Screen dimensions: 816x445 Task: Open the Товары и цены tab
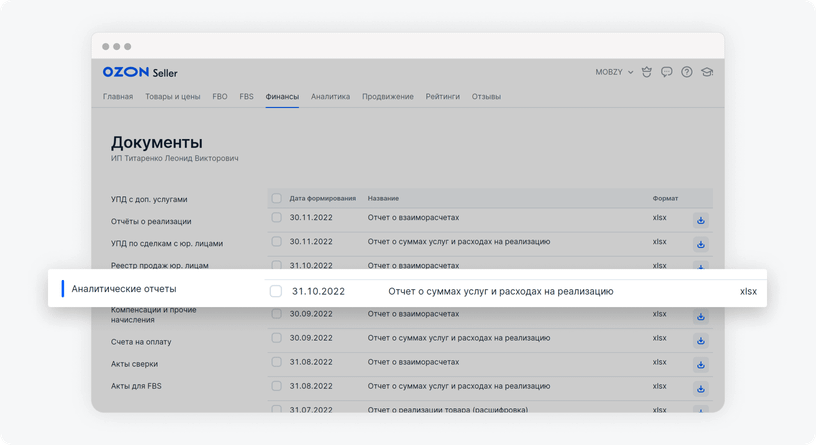[x=173, y=96]
